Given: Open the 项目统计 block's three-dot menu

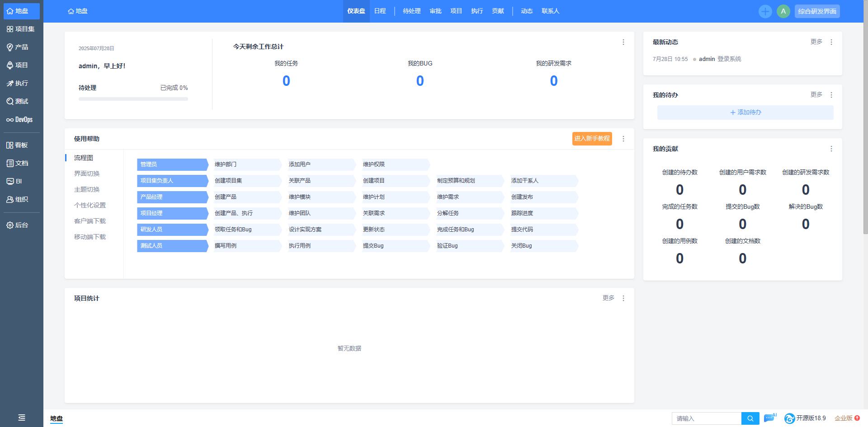Looking at the screenshot, I should coord(623,298).
